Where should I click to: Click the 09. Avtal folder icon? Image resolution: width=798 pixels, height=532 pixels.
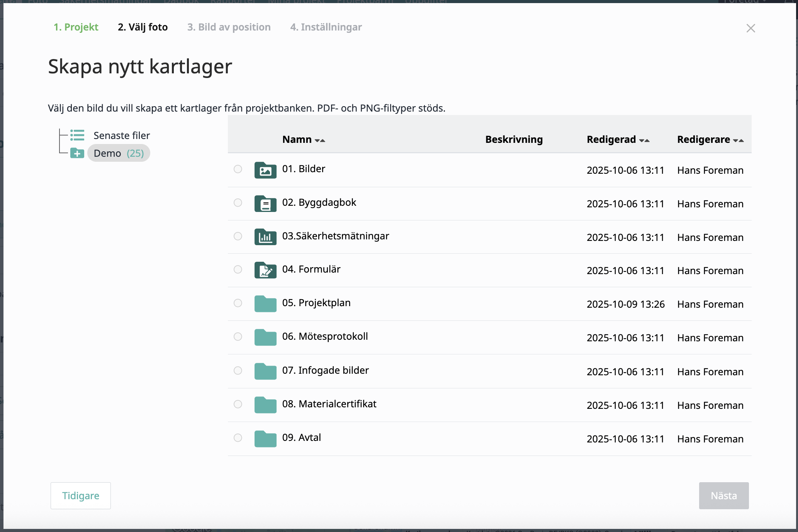(x=265, y=439)
